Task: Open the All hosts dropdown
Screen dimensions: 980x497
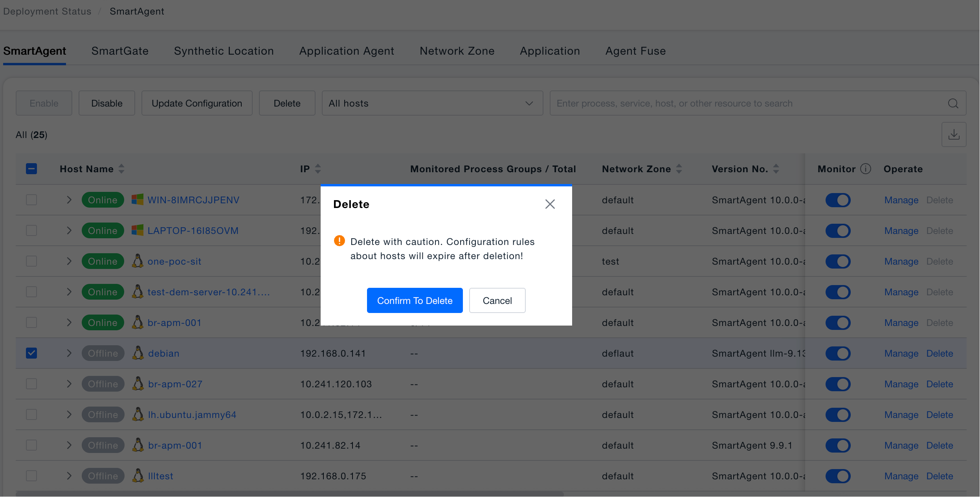Action: [x=432, y=103]
